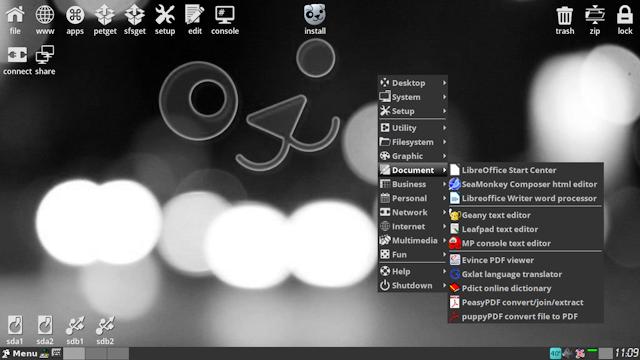The height and width of the screenshot is (360, 640).
Task: Launch PeasyPDF convert/join/extract
Action: point(525,302)
